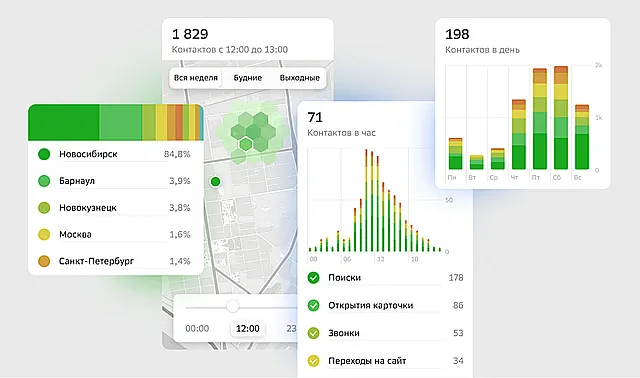Click the 12:00 time label
Image resolution: width=640 pixels, height=378 pixels.
point(248,329)
